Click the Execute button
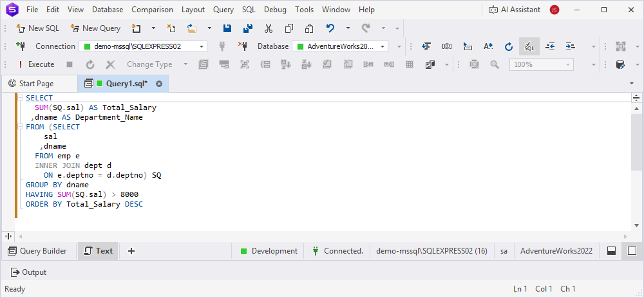The image size is (644, 298). tap(35, 64)
